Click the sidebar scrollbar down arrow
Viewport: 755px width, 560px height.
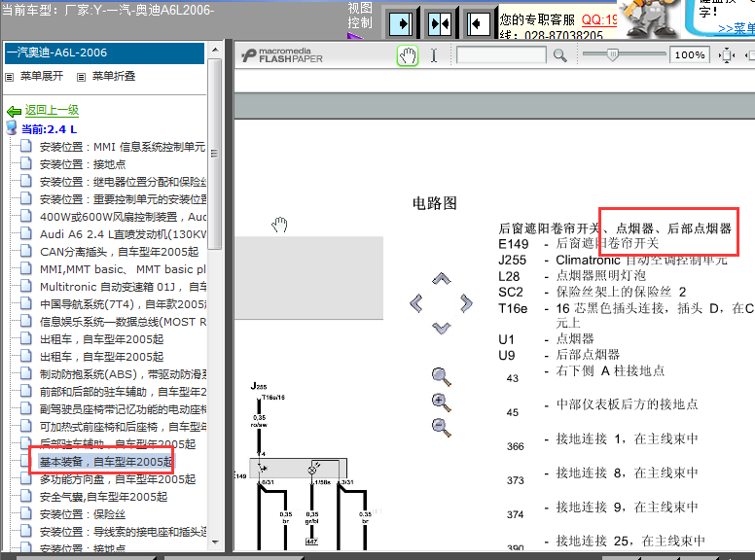click(215, 542)
